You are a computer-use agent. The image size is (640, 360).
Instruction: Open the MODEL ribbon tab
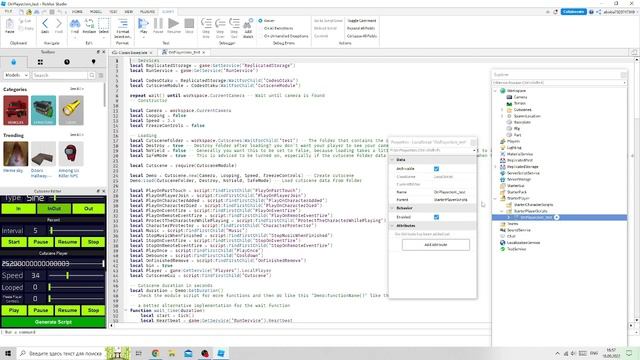(96, 12)
